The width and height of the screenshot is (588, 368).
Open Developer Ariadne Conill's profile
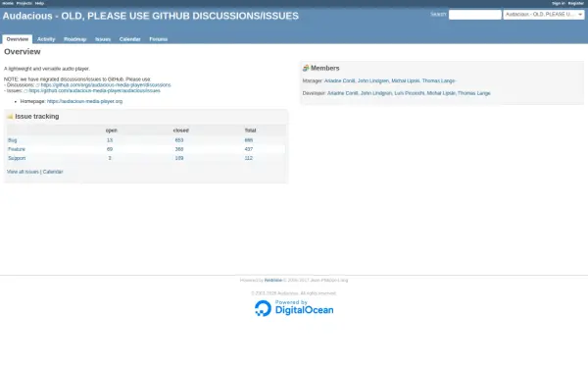tap(342, 93)
